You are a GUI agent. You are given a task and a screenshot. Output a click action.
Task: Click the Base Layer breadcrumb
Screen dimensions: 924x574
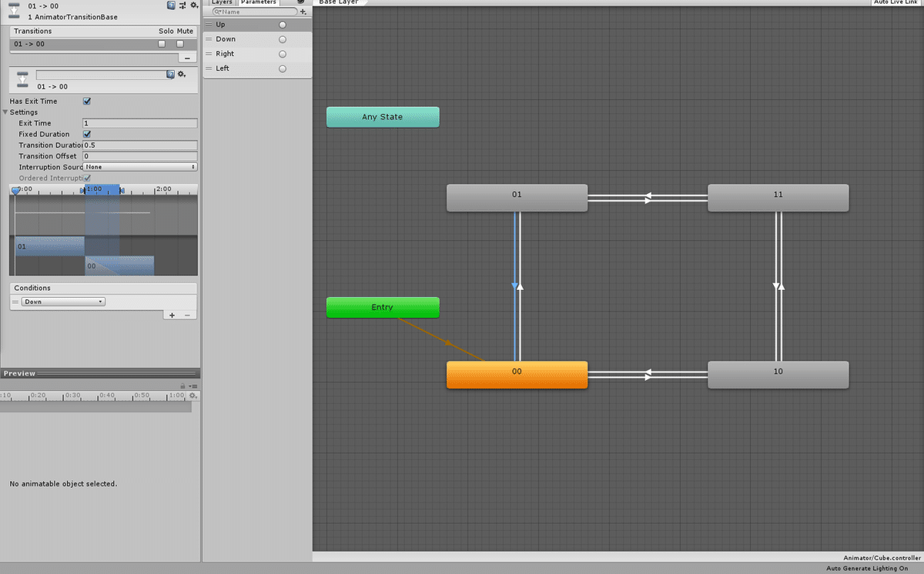coord(339,2)
